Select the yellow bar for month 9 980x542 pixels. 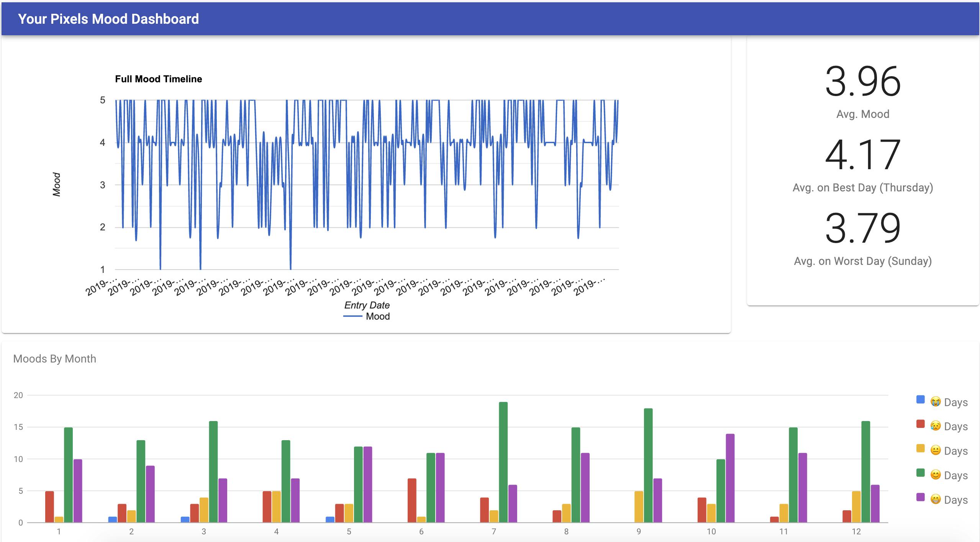[x=639, y=507]
